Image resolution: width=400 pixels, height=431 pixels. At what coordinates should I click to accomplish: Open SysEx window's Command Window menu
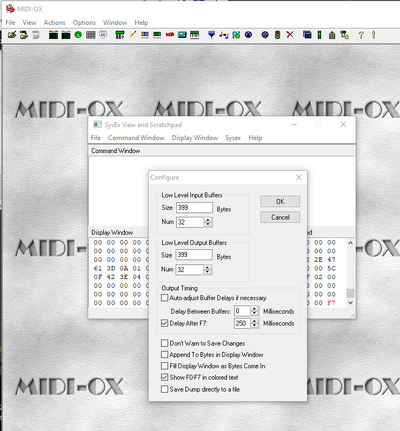click(136, 138)
